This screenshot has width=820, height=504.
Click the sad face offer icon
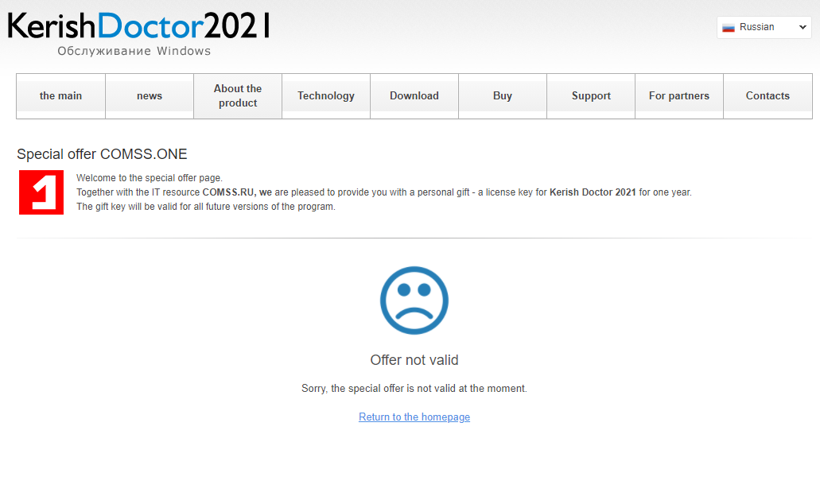(x=414, y=300)
